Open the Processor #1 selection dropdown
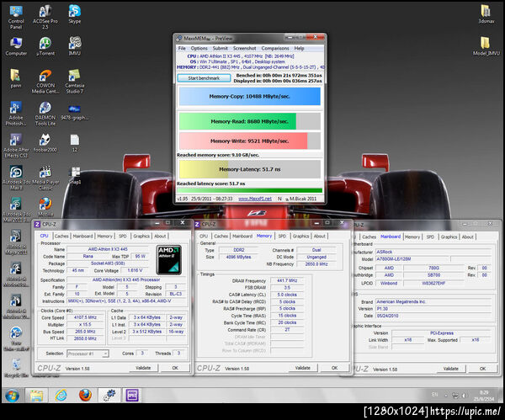 click(x=88, y=354)
